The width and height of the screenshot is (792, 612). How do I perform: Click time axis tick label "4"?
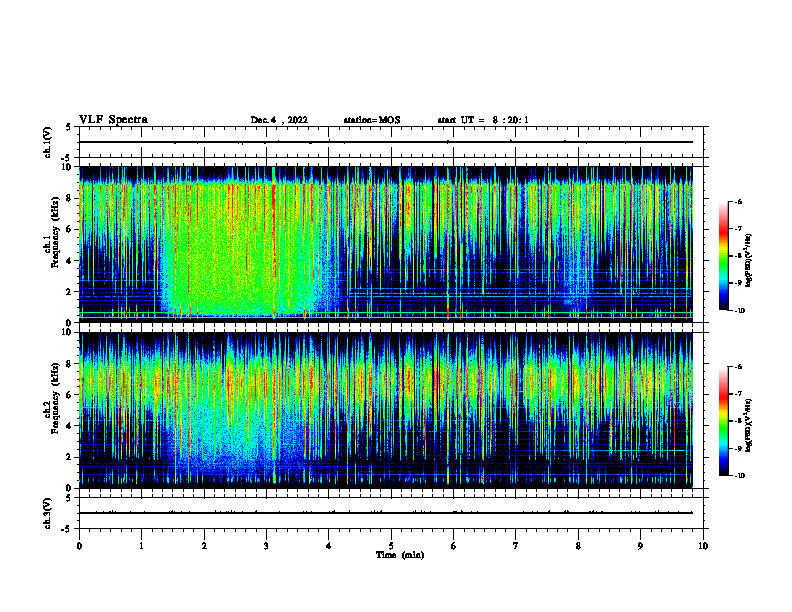(329, 546)
